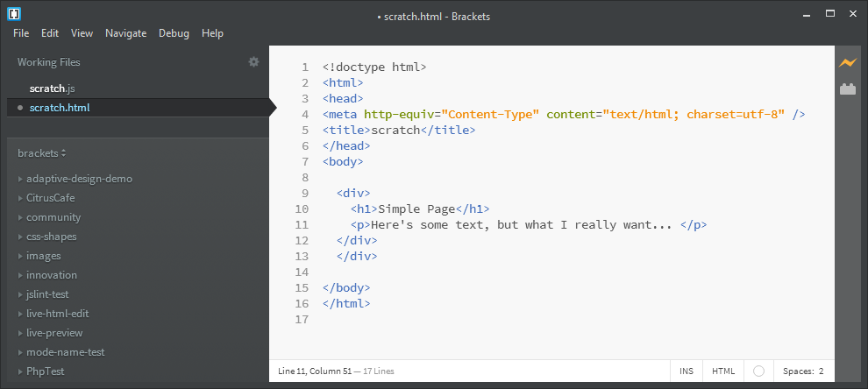
Task: Select scratch.html in Working Files
Action: (138, 108)
